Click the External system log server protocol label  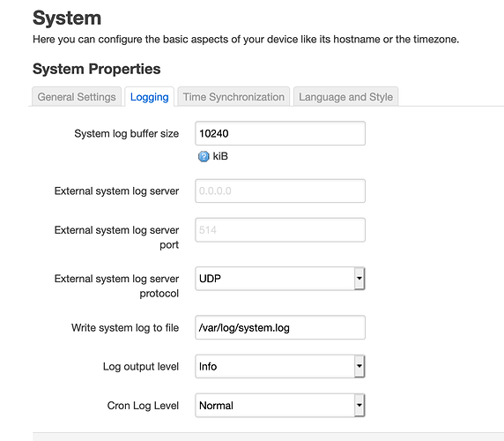(x=116, y=286)
